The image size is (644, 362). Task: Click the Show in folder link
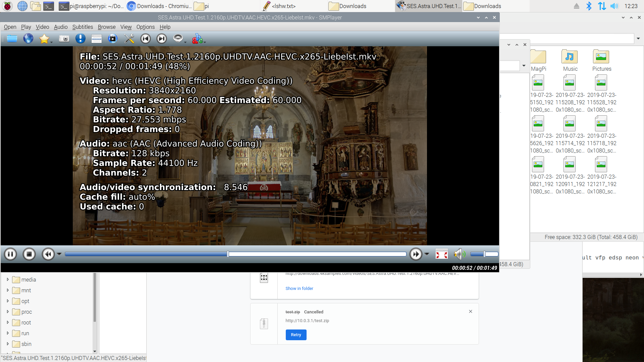click(299, 289)
